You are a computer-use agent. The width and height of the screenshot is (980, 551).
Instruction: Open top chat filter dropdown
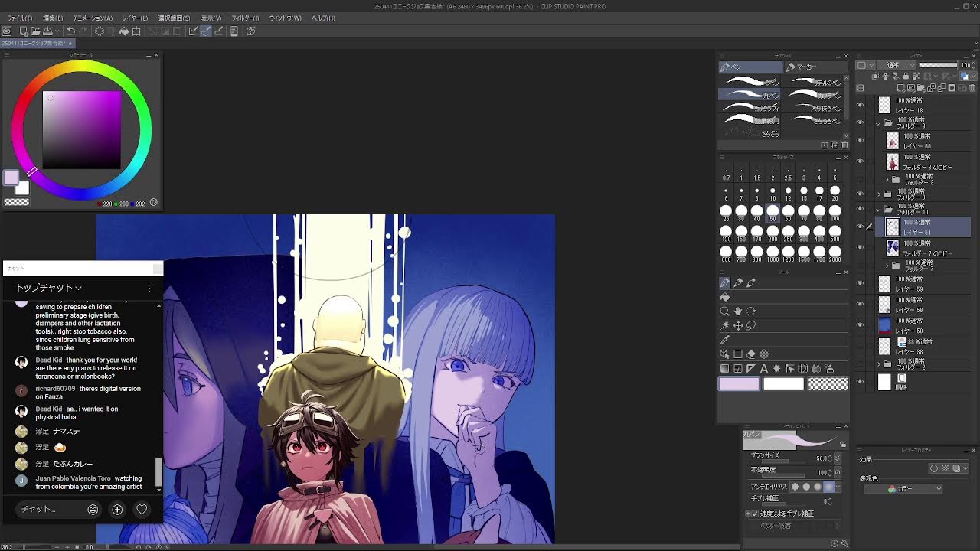pyautogui.click(x=49, y=288)
